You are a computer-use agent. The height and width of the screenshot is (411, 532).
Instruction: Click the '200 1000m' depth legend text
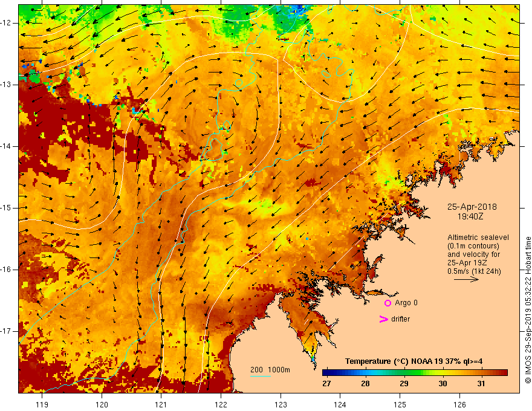coord(270,370)
